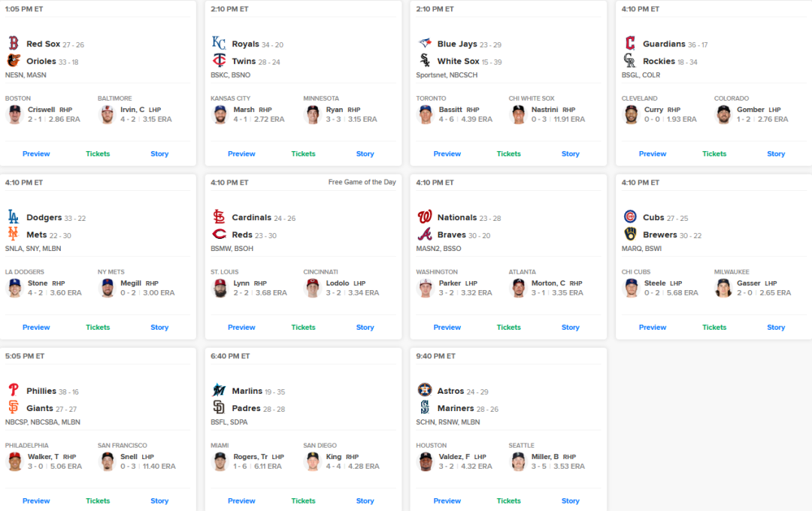Viewport: 812px width, 511px height.
Task: Click pitcher name Bassitt
Action: point(450,110)
